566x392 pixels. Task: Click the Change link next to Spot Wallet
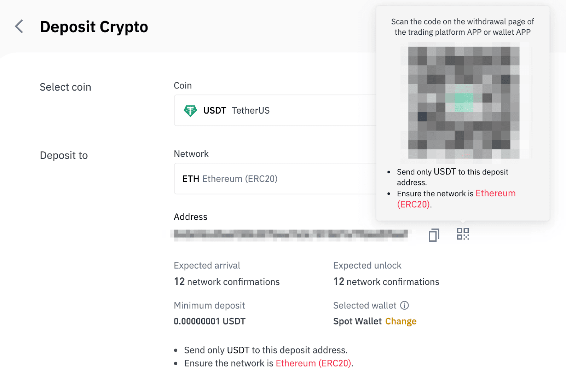point(400,321)
